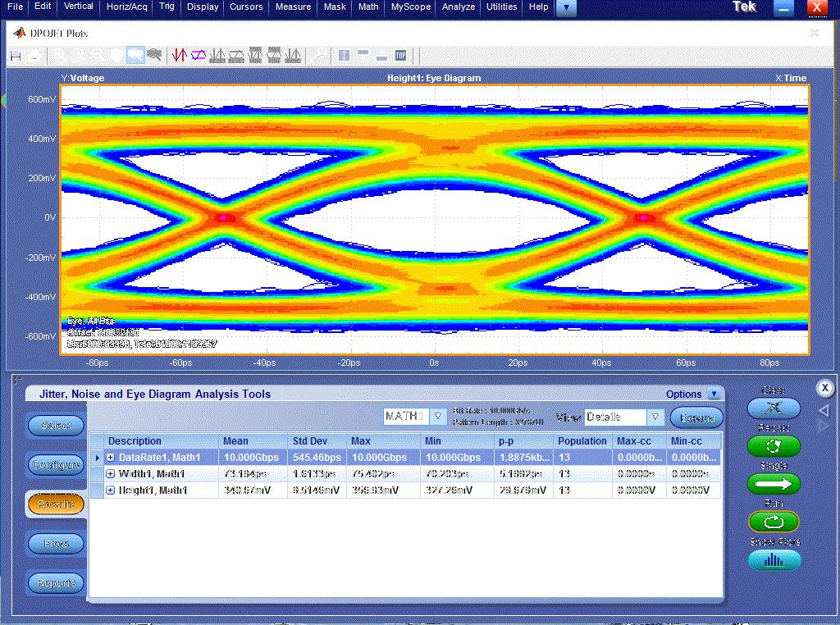Open the Vertical menu

click(x=78, y=7)
